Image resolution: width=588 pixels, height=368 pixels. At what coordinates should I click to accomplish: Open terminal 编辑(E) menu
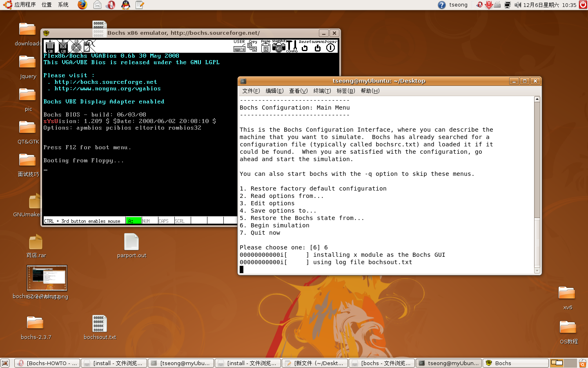tap(274, 91)
